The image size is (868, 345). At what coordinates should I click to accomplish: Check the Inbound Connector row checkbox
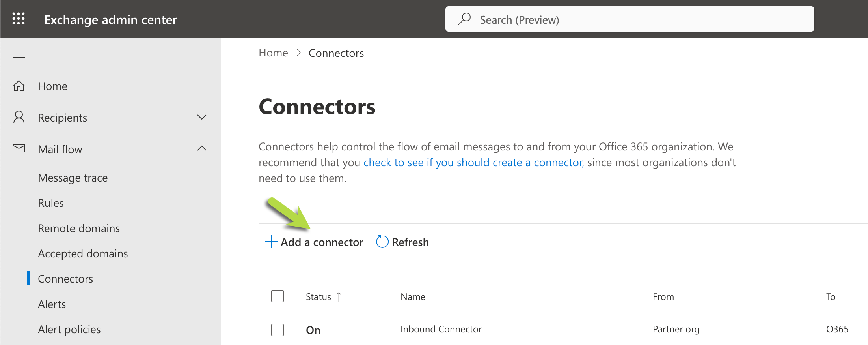(278, 330)
